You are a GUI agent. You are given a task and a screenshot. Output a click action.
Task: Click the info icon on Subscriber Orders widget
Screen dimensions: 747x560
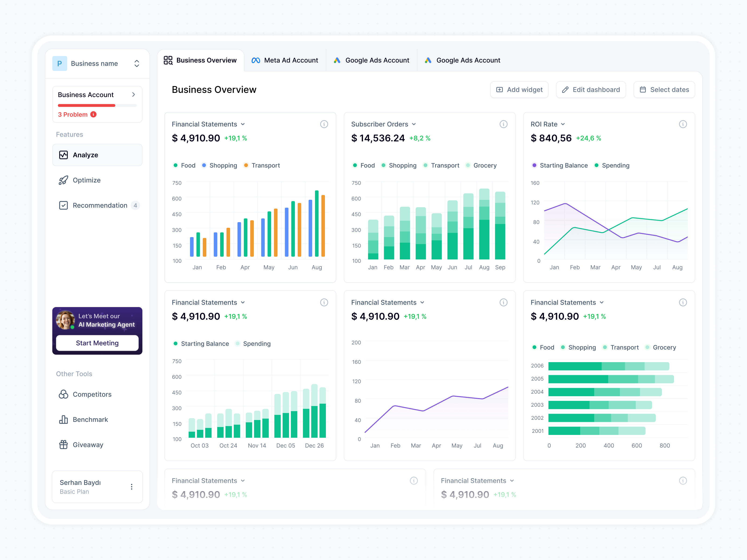(504, 124)
